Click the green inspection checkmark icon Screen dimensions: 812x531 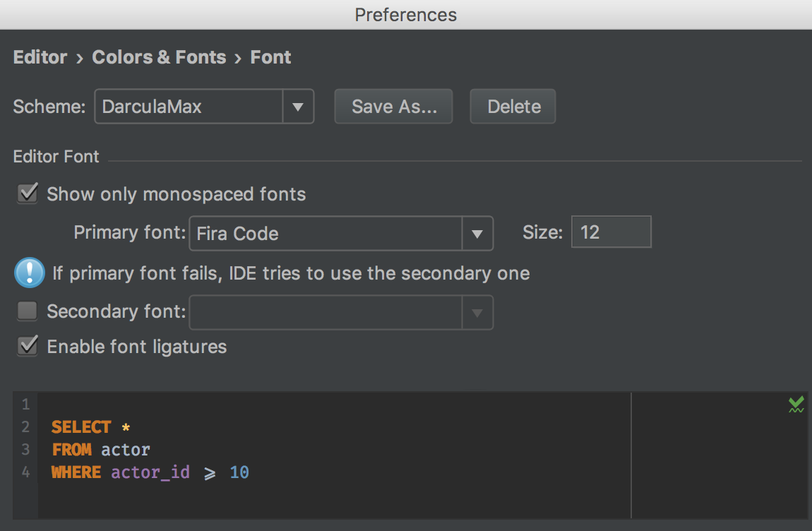(x=796, y=405)
